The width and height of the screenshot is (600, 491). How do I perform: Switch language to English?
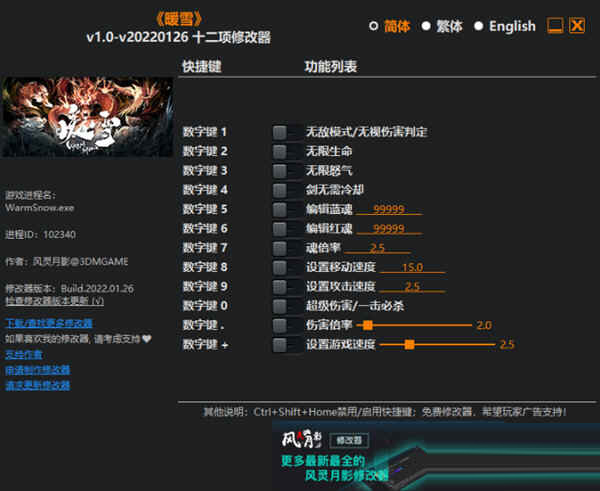coord(479,27)
